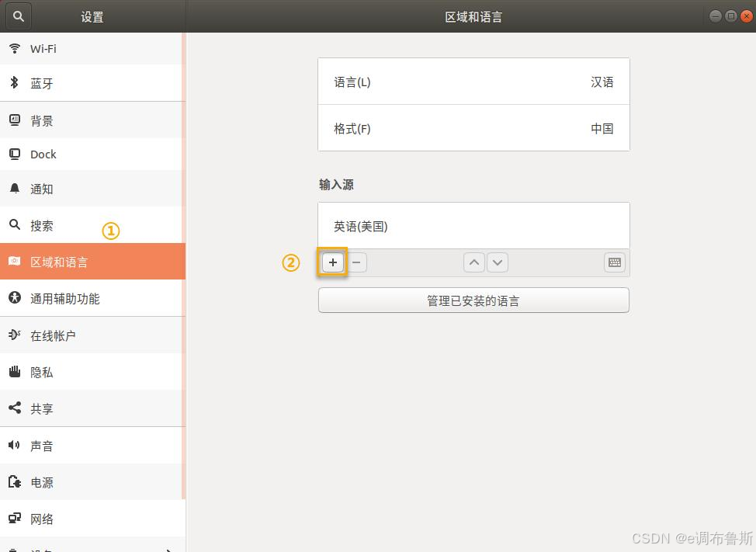Open the 电源 settings panel

(91, 483)
